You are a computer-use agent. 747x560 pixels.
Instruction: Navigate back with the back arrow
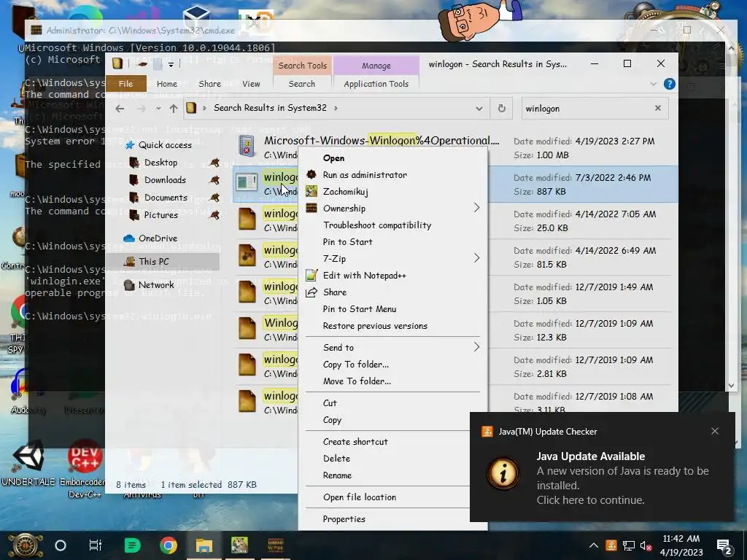pos(120,109)
